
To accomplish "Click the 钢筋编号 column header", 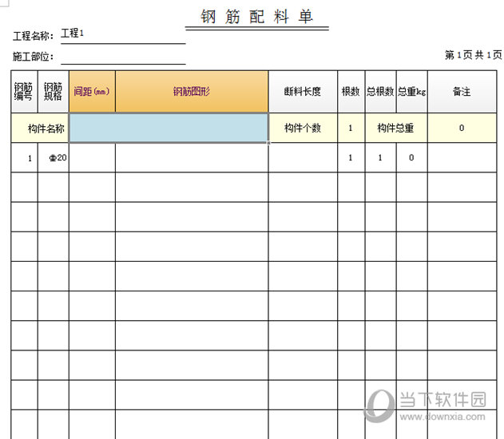I will click(24, 92).
